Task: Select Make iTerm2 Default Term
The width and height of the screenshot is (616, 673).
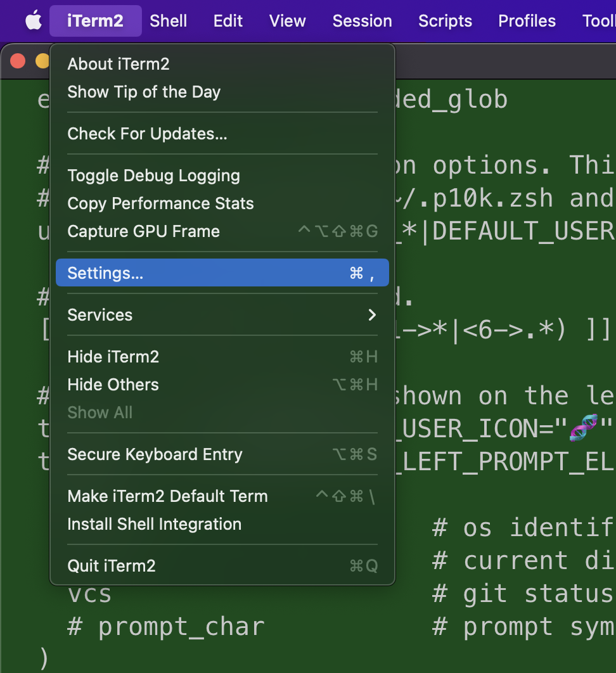Action: [222, 496]
